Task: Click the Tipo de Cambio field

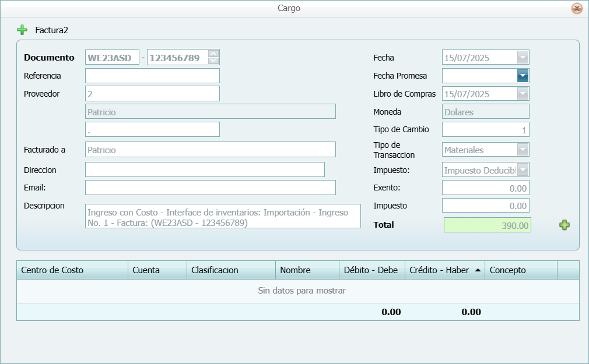Action: (x=485, y=129)
